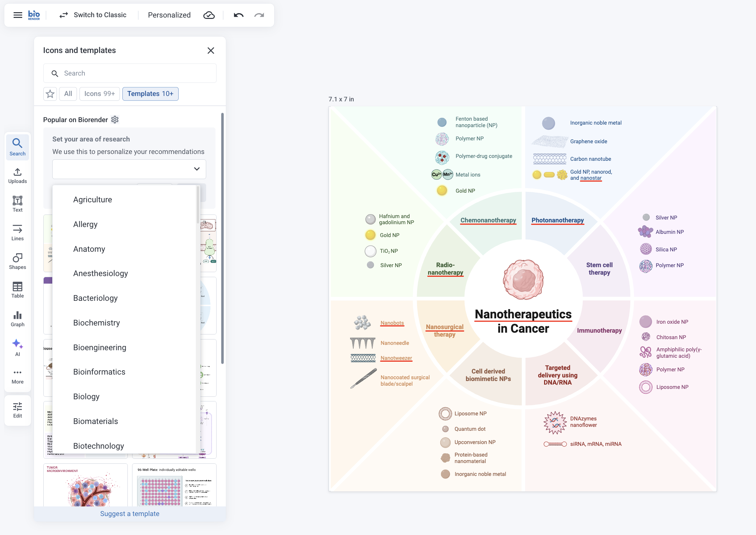The width and height of the screenshot is (756, 535).
Task: Switch to Classic mode
Action: click(x=93, y=15)
